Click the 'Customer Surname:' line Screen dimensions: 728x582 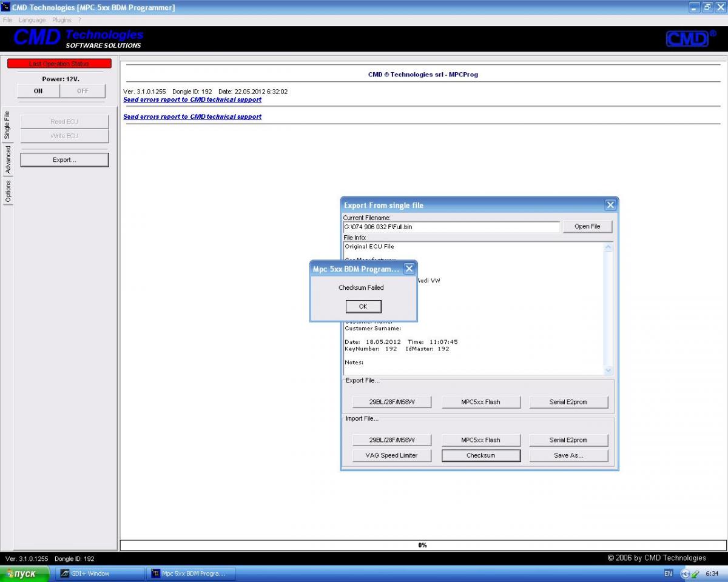click(372, 328)
